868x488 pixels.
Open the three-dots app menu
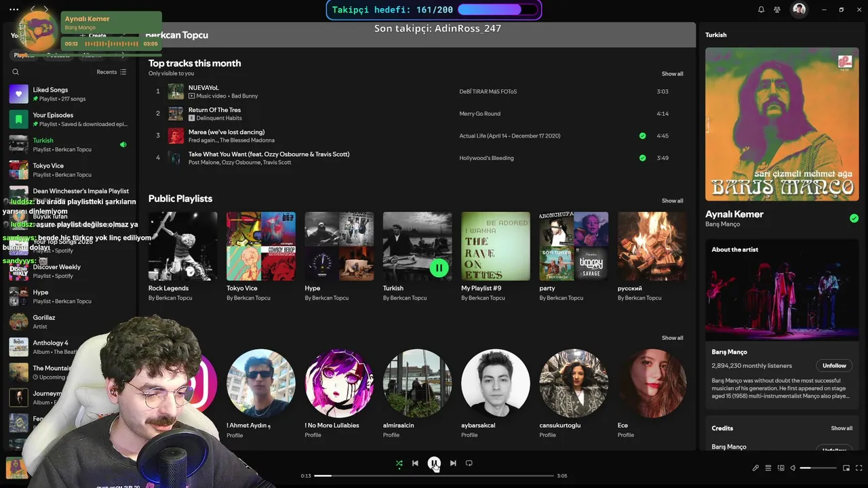14,9
